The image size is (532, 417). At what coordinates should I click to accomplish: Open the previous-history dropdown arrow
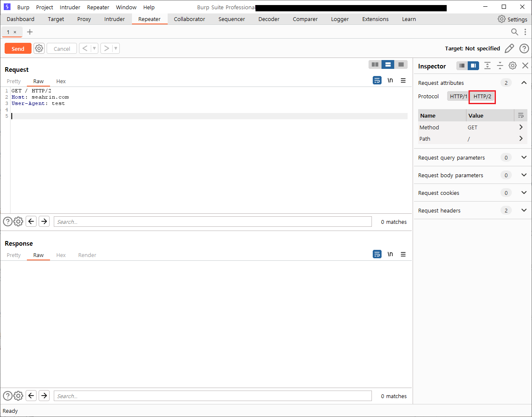pos(94,48)
